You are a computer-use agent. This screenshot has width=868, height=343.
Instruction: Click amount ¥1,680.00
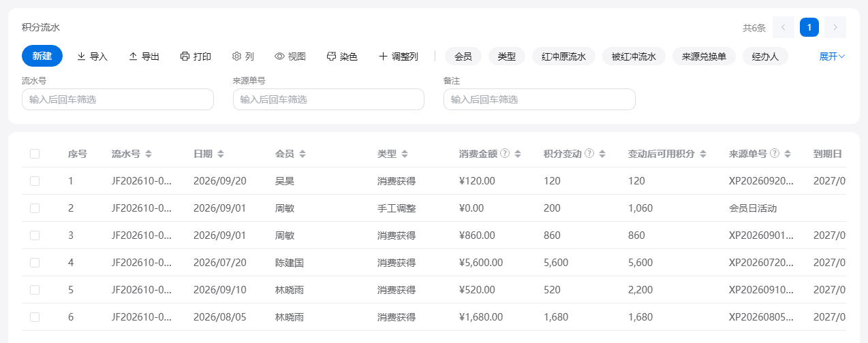pos(481,317)
